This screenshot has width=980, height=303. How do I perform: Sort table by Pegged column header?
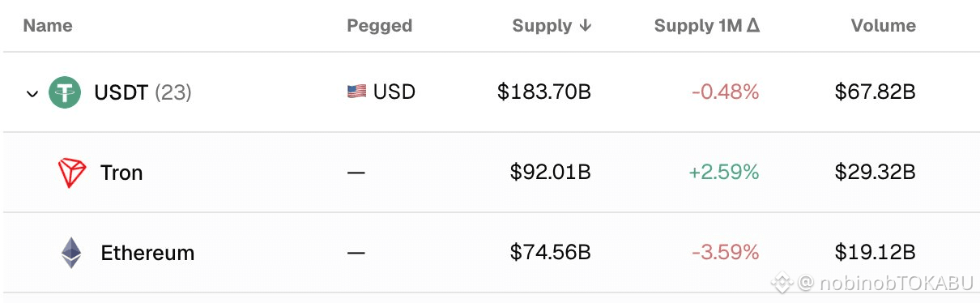tap(380, 26)
